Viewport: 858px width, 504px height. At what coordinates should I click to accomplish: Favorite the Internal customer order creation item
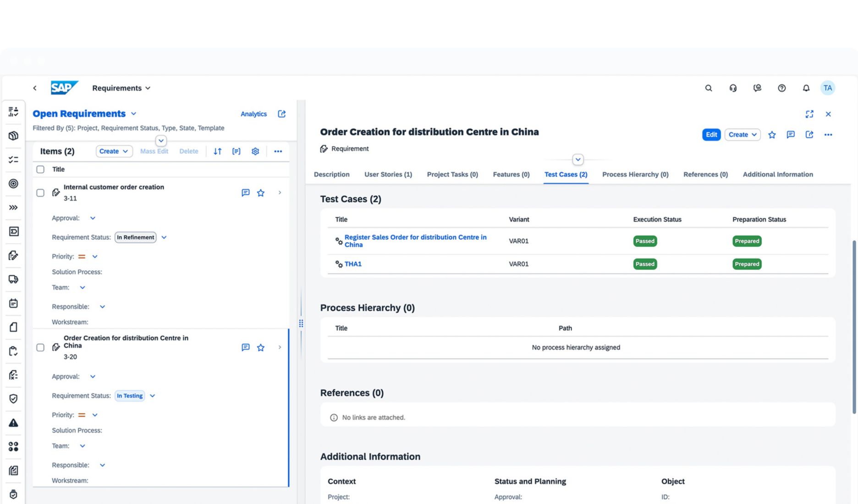click(x=261, y=193)
